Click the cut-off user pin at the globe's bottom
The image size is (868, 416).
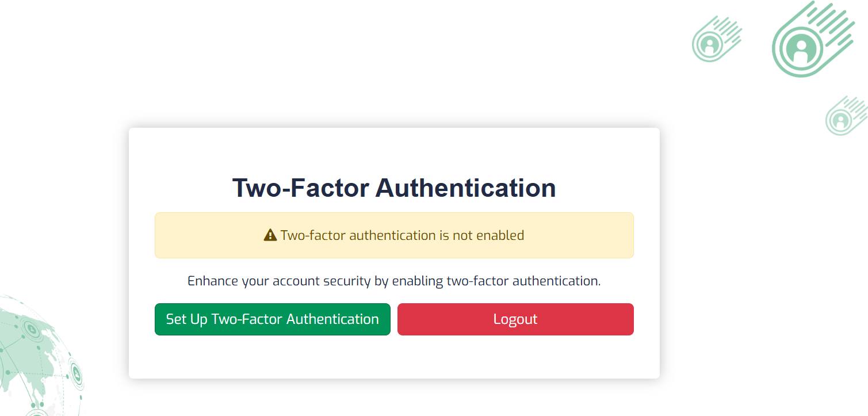pyautogui.click(x=37, y=412)
